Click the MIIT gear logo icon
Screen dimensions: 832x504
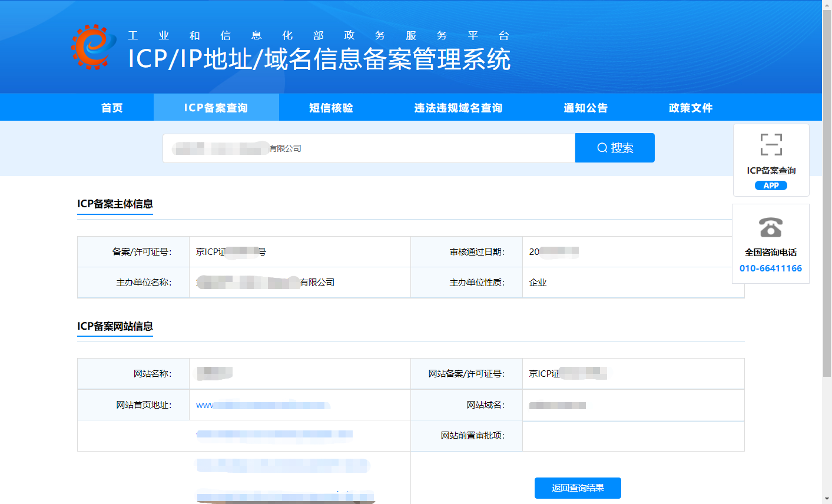point(94,47)
